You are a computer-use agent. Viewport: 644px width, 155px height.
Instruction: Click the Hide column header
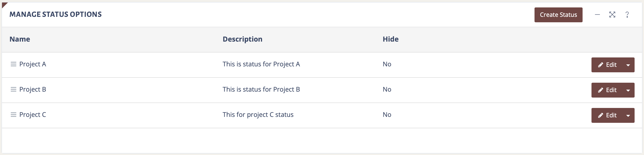click(x=390, y=39)
